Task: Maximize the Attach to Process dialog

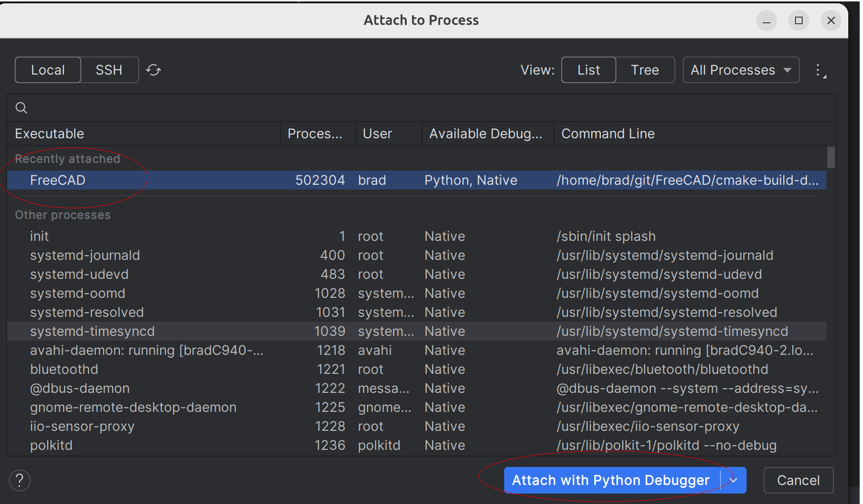Action: click(798, 21)
